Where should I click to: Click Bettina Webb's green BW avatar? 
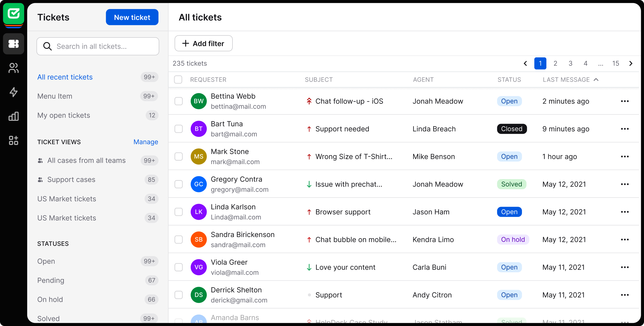pos(199,101)
